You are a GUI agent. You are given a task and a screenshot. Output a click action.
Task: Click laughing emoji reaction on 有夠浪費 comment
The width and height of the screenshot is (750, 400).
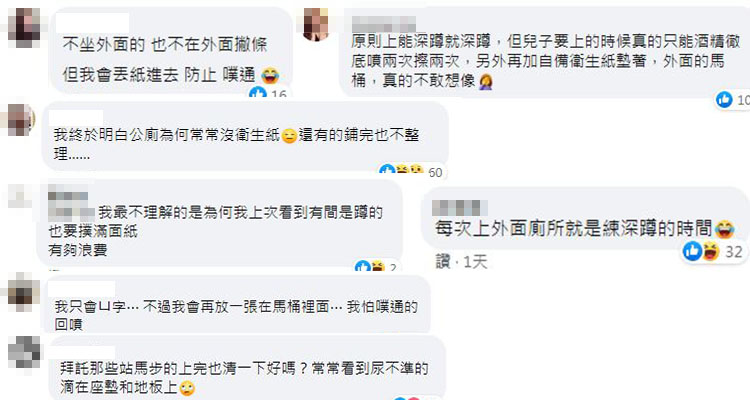tap(377, 266)
